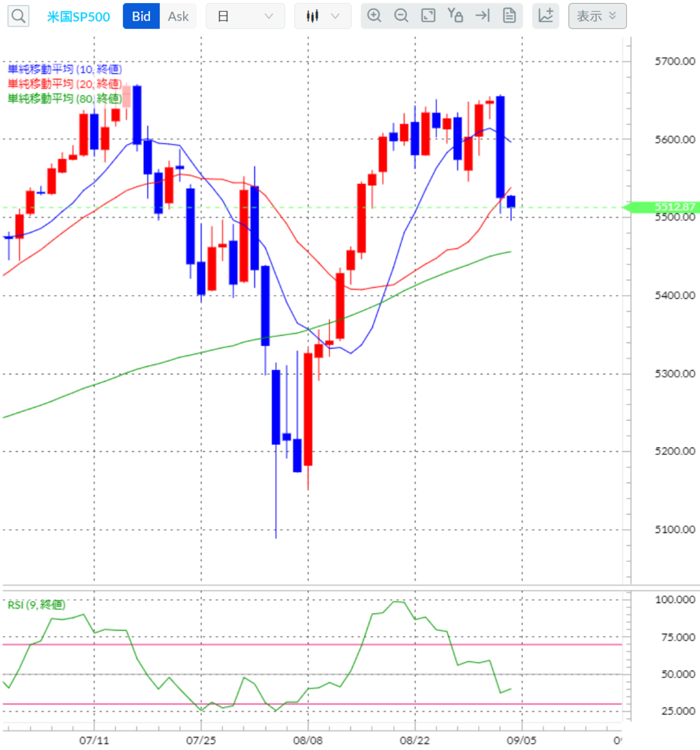Click the 5200.00 price axis label
Screen dimensions: 700x750
click(675, 451)
